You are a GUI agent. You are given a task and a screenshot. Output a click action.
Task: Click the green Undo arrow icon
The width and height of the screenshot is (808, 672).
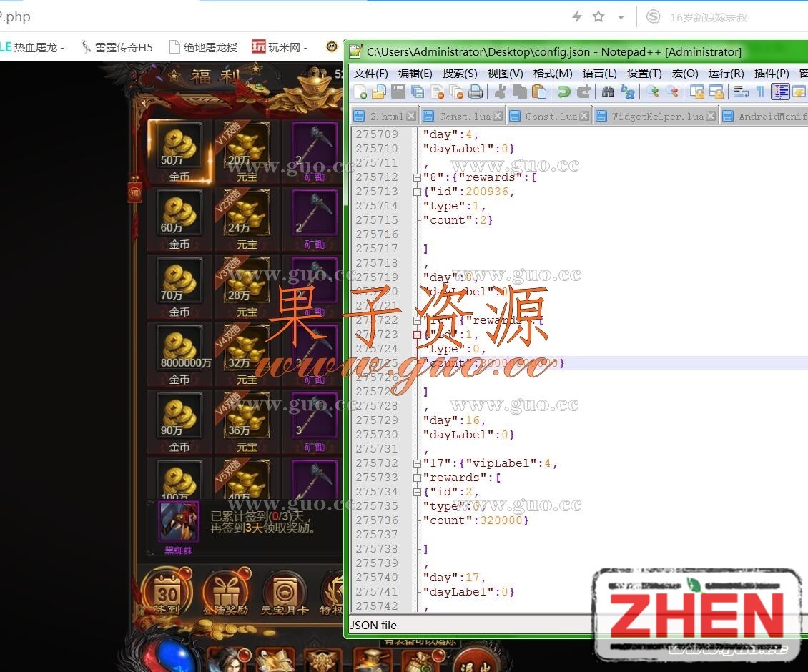tap(563, 92)
